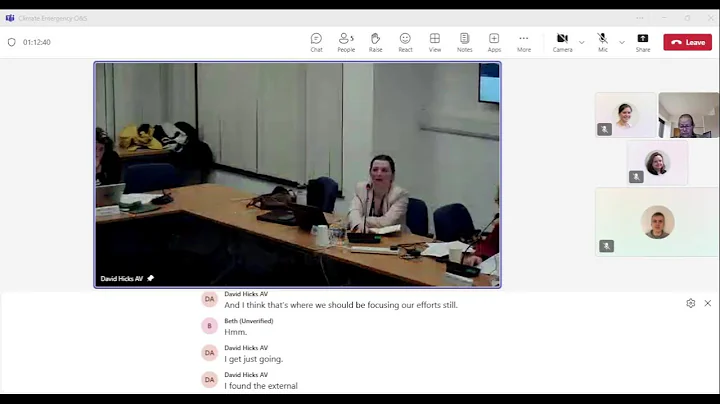Expand mic options dropdown arrow

pyautogui.click(x=622, y=42)
